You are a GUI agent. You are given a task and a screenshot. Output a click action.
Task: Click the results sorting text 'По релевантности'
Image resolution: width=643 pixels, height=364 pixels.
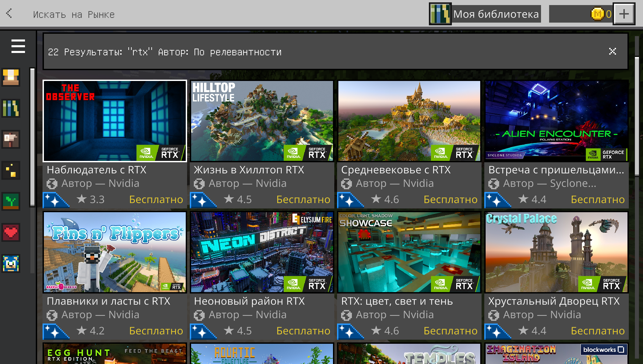tap(237, 52)
